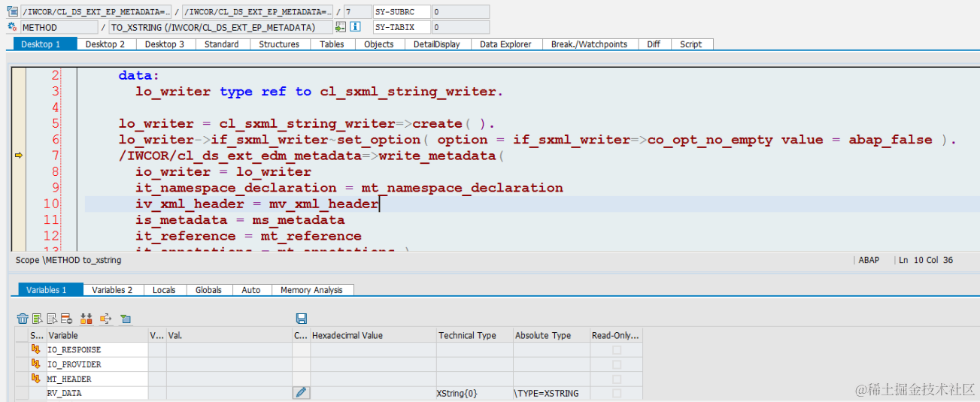This screenshot has height=402, width=980.
Task: Click the Val. column header
Action: [229, 336]
